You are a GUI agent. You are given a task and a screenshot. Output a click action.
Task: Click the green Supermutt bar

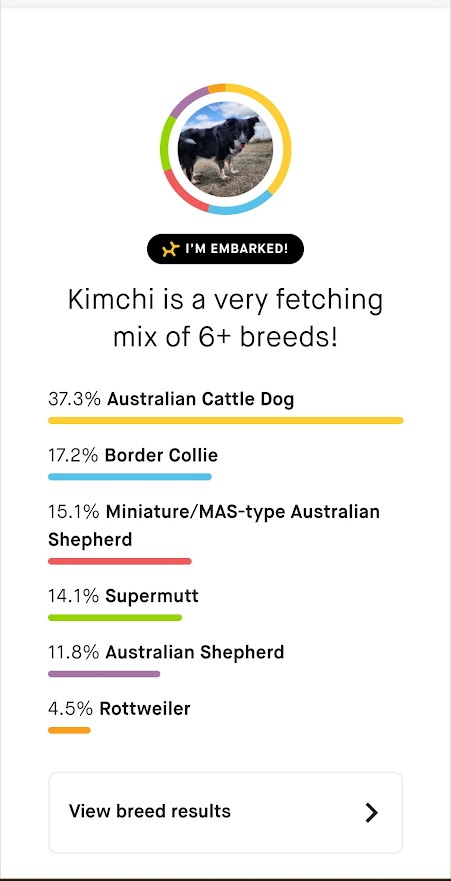(x=115, y=617)
